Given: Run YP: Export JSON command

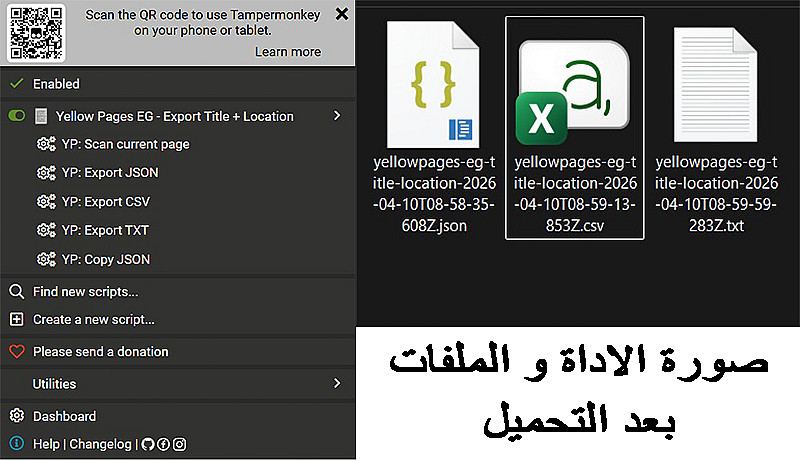Looking at the screenshot, I should click(110, 173).
